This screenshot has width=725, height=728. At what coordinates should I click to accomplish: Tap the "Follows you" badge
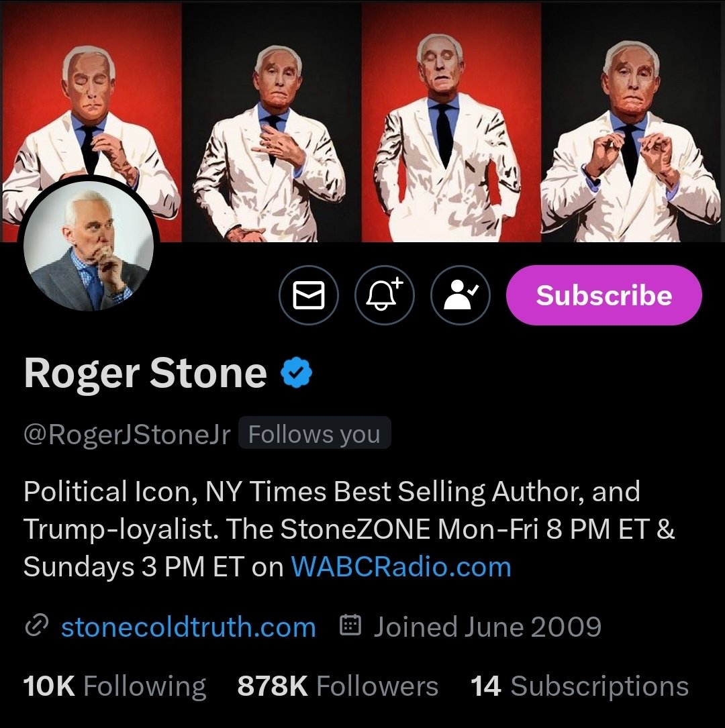pos(314,435)
